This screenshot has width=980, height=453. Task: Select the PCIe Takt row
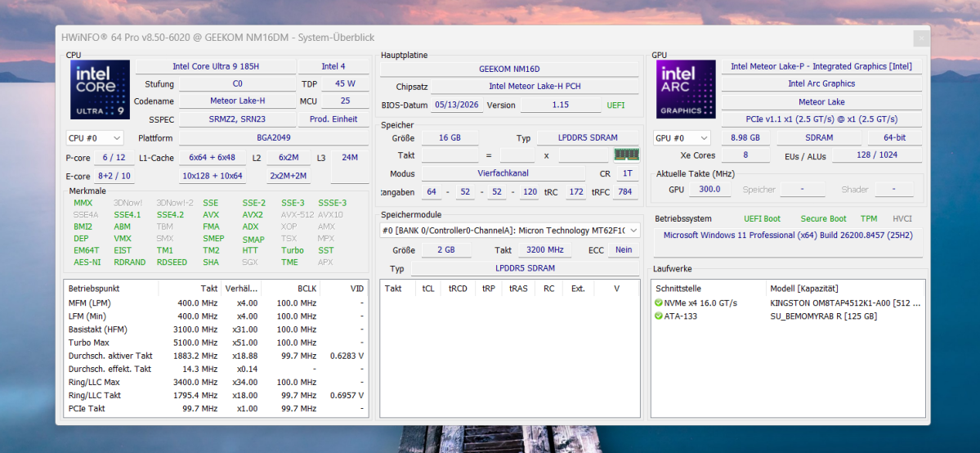tap(217, 408)
